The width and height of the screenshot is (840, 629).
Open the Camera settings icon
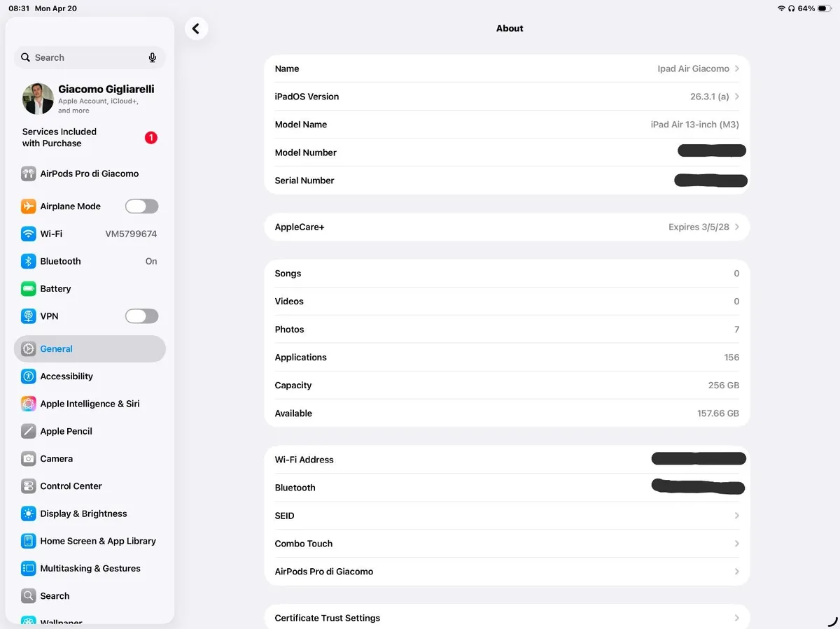(28, 458)
